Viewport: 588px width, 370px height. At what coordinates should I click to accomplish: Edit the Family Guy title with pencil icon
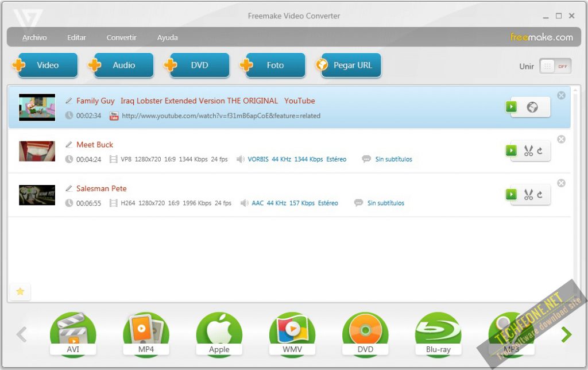click(x=69, y=101)
